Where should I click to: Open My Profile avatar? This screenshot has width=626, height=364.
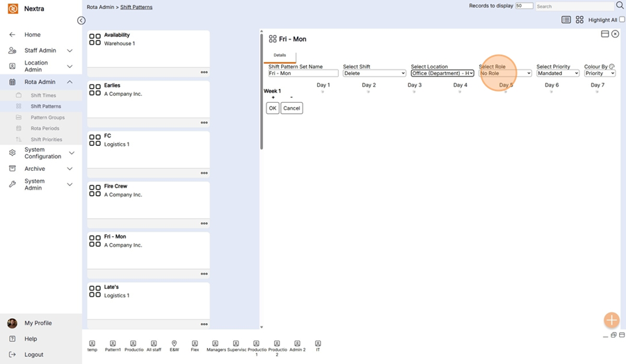[x=12, y=323]
